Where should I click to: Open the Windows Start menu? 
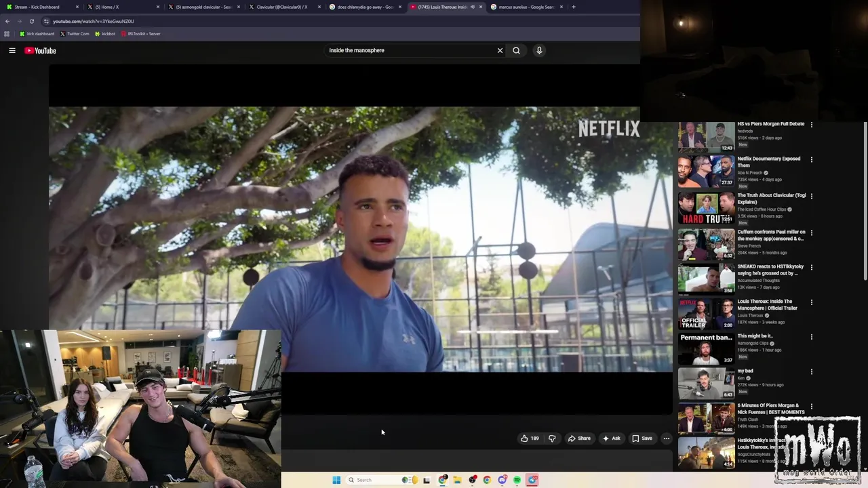(336, 480)
